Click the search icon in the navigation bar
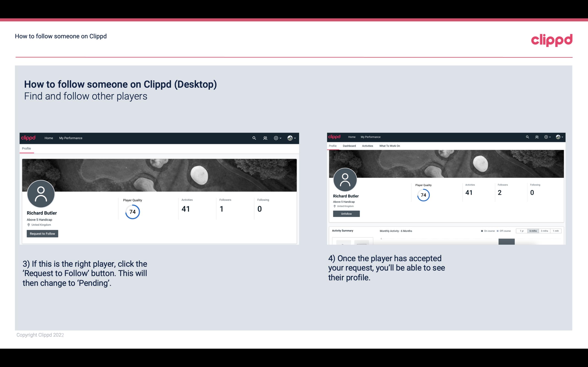The width and height of the screenshot is (588, 367). coord(254,138)
